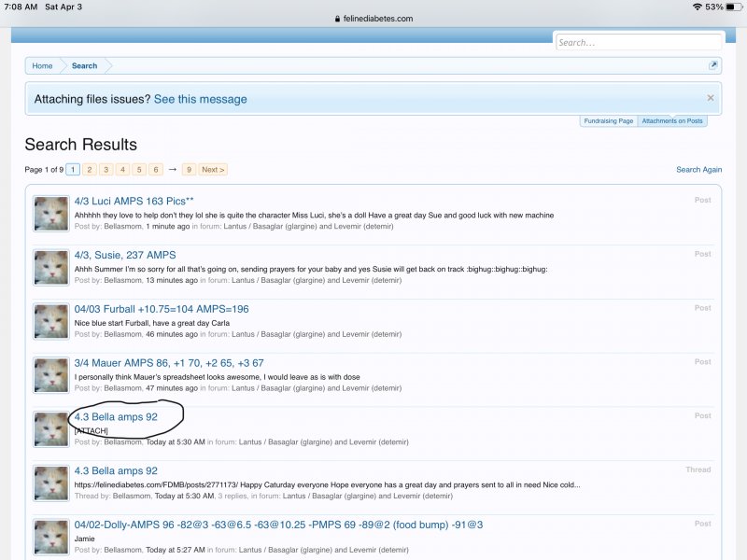
Task: Open the 04/02-Dolly-AMPS 96 post title
Action: click(x=278, y=525)
